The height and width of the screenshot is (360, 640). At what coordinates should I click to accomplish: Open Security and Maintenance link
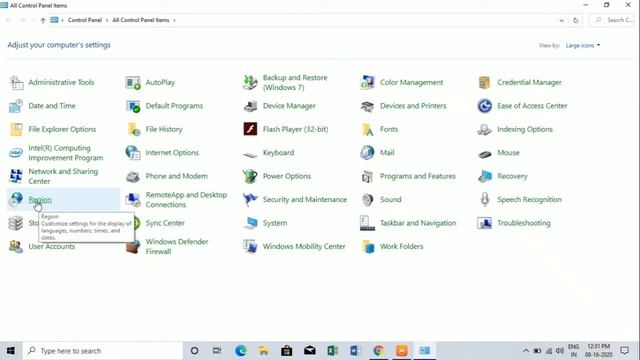point(305,200)
